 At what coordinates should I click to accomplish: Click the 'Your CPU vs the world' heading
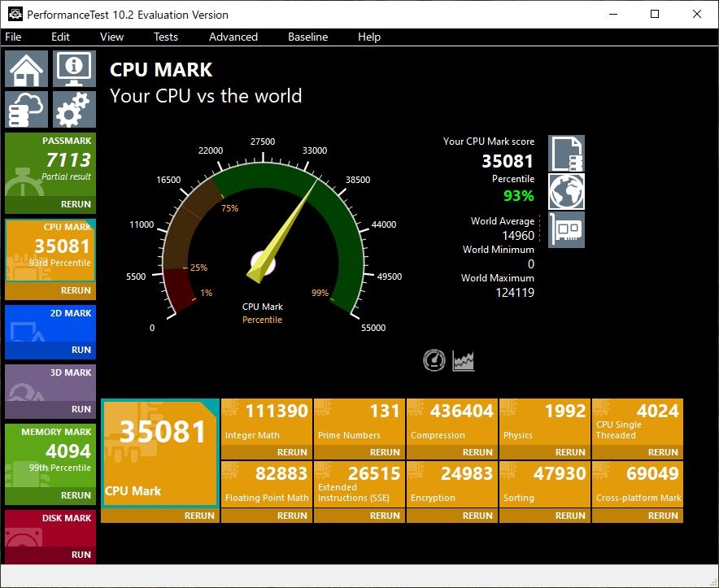206,96
